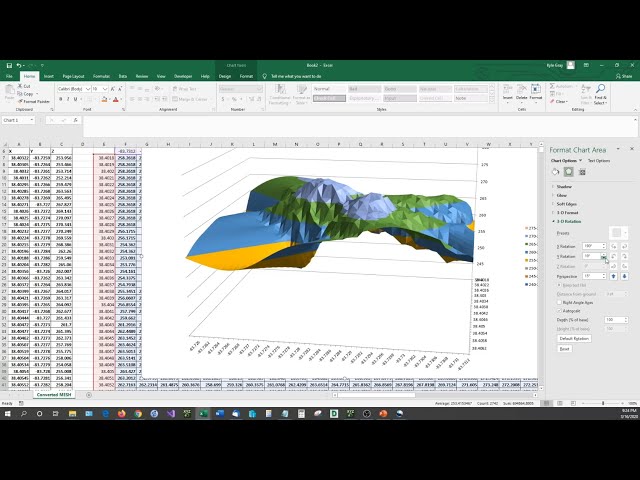Expand the Soft Edges section
Screen dimensions: 640x480
click(x=567, y=204)
